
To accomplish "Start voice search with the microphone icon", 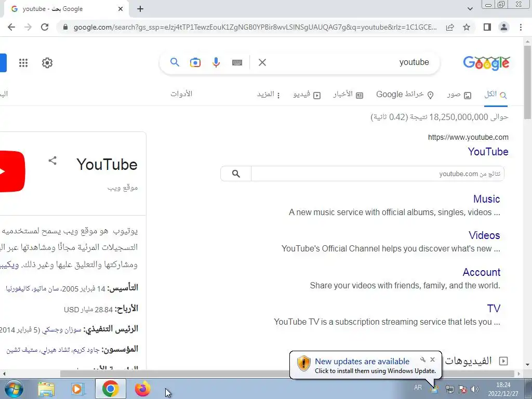I will point(216,62).
